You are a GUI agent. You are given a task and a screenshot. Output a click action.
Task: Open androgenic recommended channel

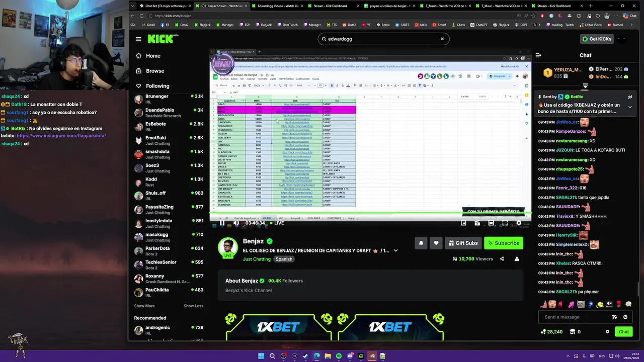169,330
